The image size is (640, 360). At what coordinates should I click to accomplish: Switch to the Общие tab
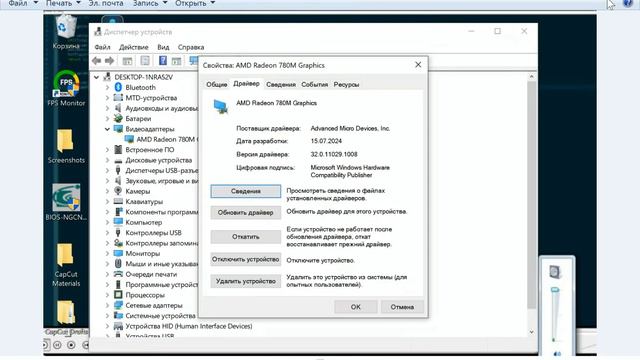[216, 84]
